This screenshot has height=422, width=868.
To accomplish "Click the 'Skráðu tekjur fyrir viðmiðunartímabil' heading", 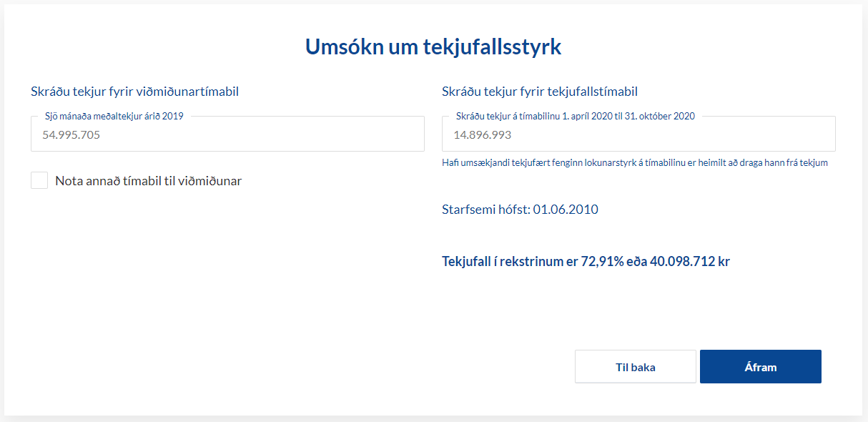I will [134, 92].
